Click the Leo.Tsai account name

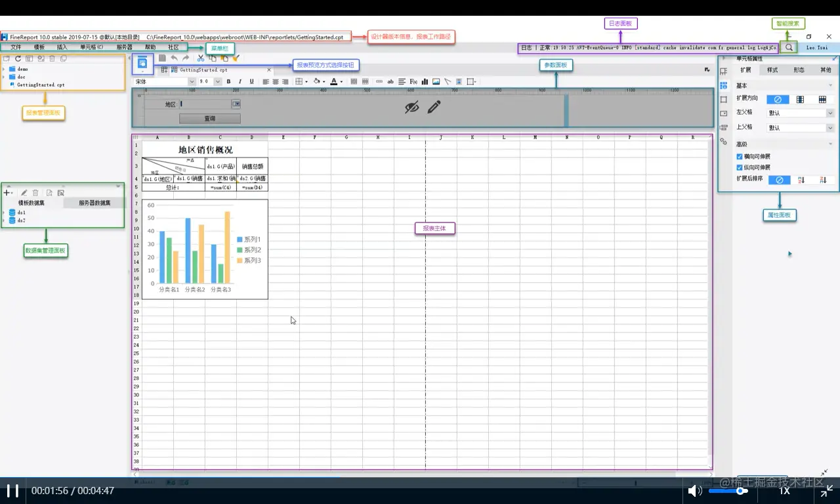[817, 48]
